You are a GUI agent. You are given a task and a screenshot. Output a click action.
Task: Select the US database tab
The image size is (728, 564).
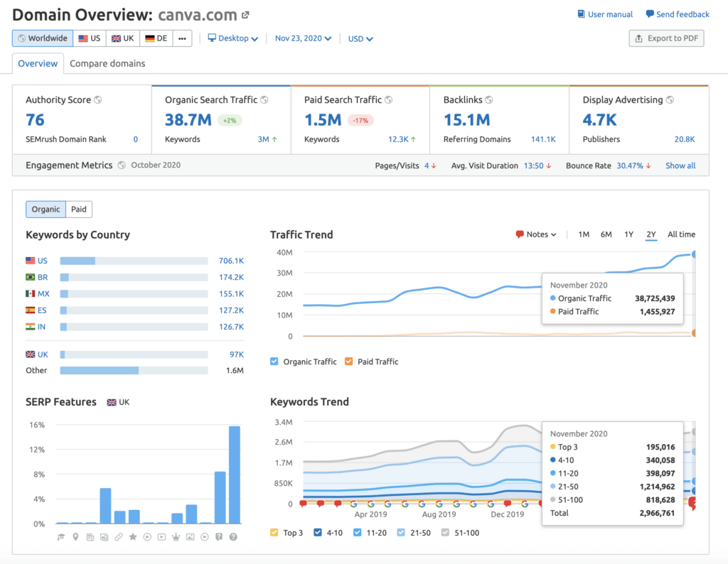90,38
